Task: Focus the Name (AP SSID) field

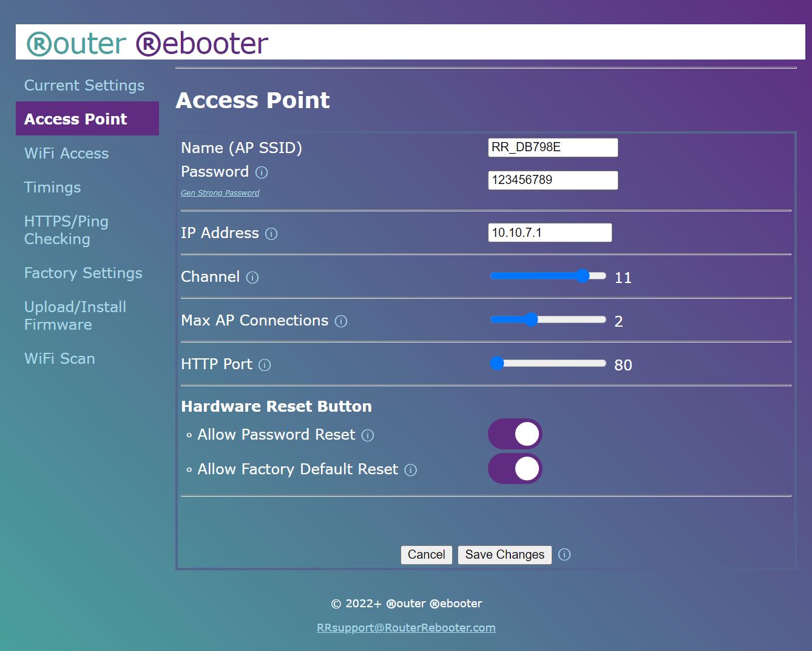Action: (553, 148)
